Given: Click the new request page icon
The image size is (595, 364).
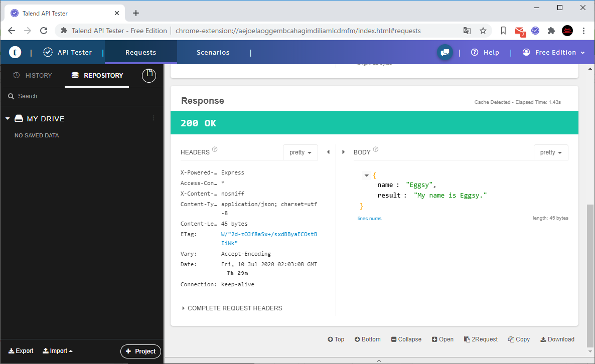Looking at the screenshot, I should [x=148, y=75].
